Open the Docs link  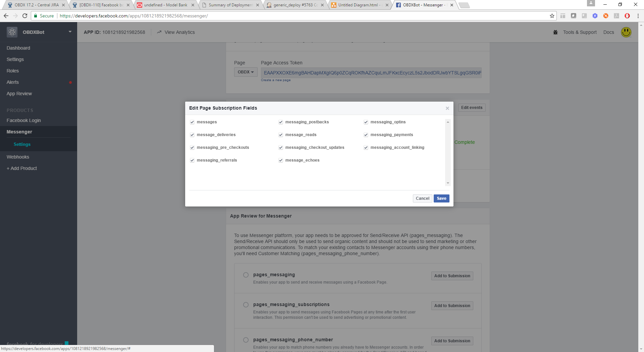[x=608, y=32]
